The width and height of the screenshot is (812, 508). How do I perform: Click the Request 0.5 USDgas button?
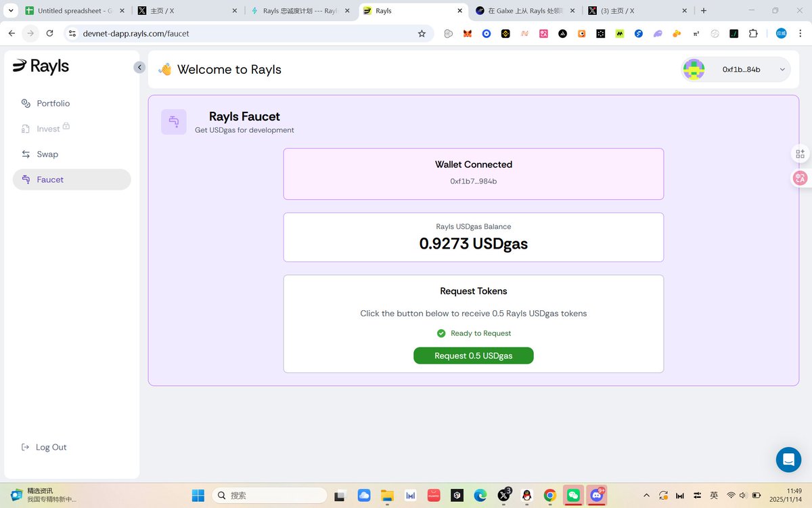pos(474,356)
